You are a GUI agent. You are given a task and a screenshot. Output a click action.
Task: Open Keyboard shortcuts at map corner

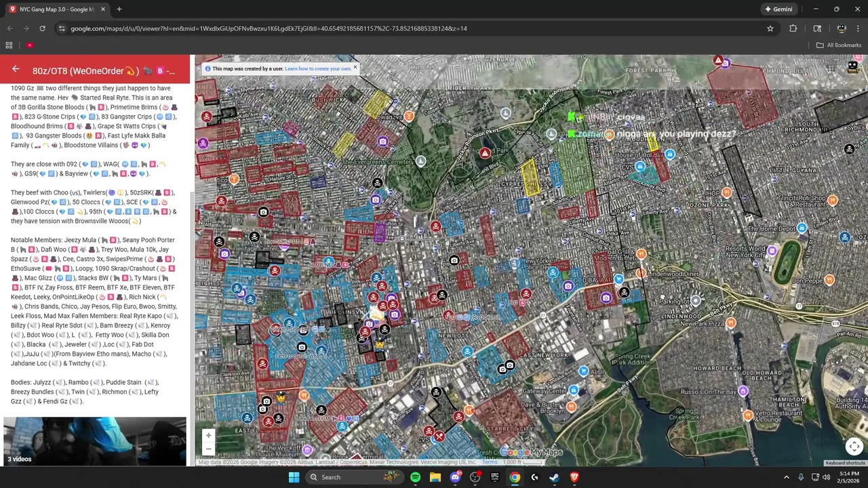pos(845,463)
